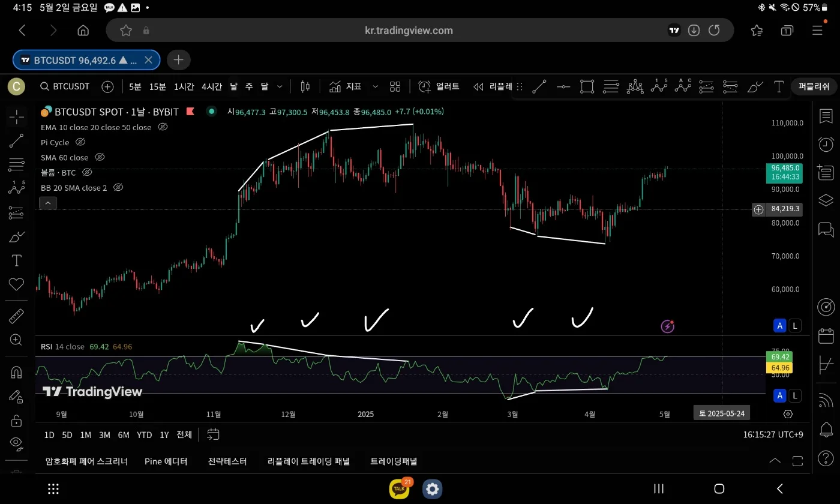Select the brush tool in left sidebar

pos(16,236)
